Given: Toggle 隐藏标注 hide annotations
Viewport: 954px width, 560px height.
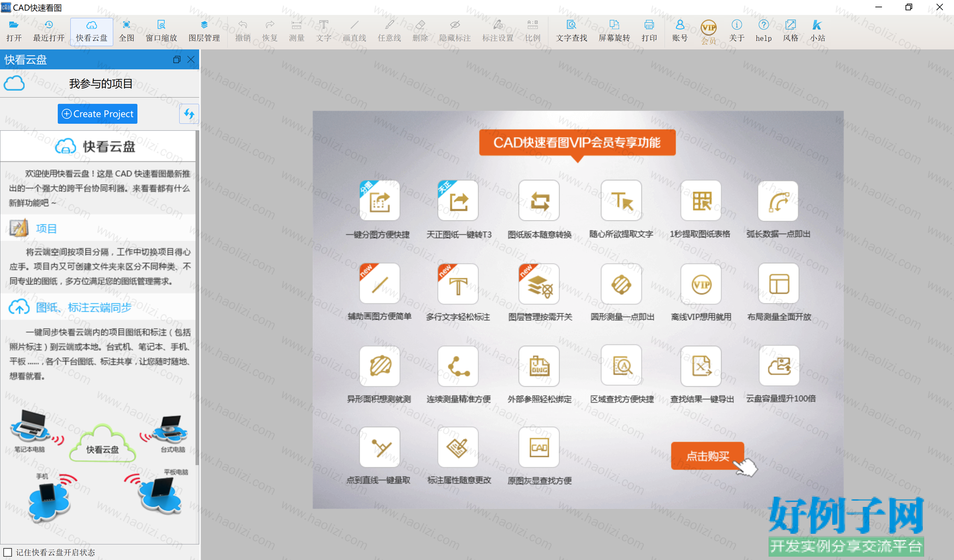Looking at the screenshot, I should (x=455, y=31).
